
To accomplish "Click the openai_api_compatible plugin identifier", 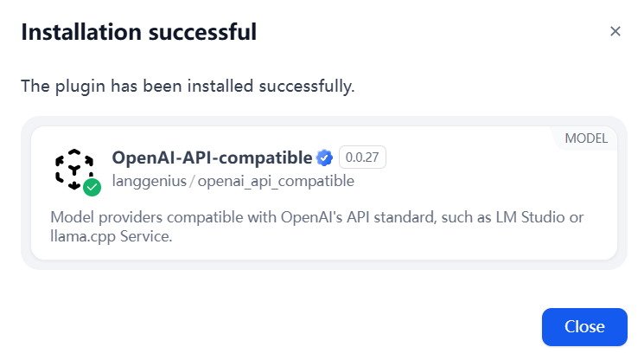I will tap(276, 181).
